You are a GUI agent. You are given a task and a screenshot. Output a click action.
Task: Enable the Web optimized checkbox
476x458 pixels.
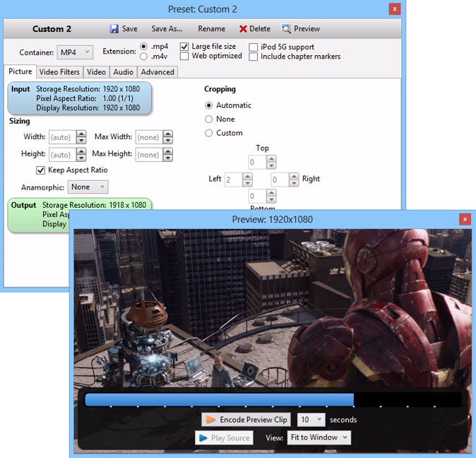184,56
